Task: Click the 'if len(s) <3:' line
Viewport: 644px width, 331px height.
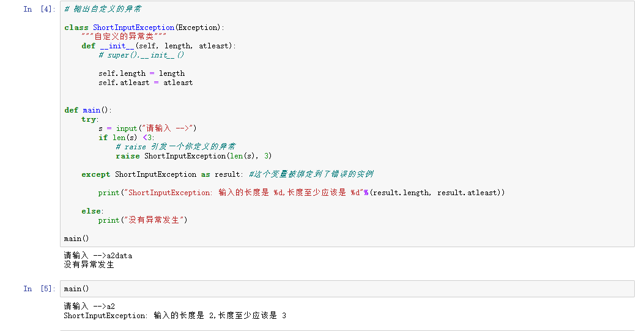Action: 127,138
